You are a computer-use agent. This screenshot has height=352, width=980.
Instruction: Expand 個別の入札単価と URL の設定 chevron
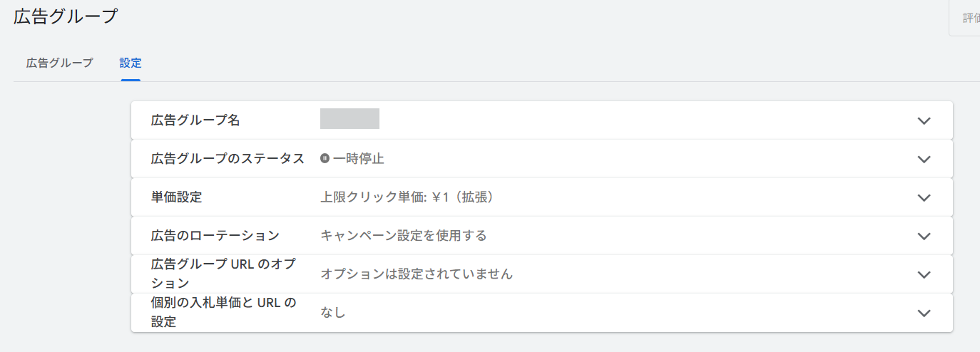point(924,313)
